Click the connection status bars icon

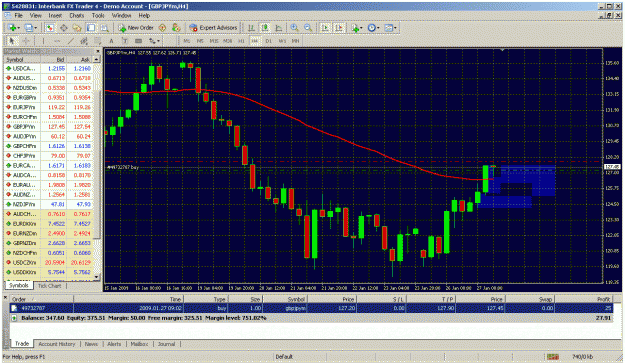tap(552, 357)
